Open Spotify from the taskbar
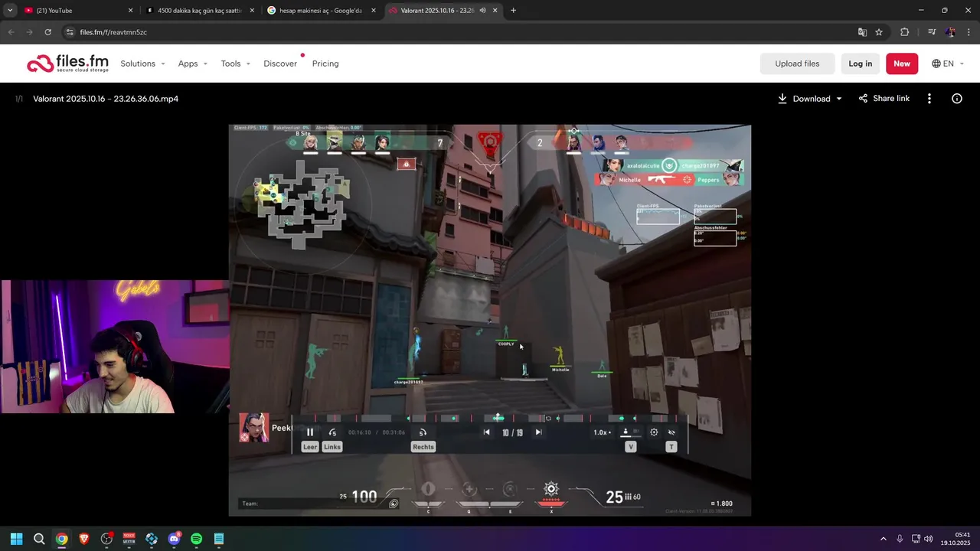This screenshot has width=980, height=551. click(x=196, y=539)
